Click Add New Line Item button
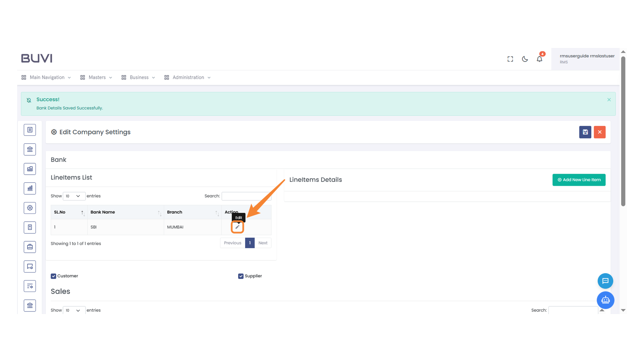Image resolution: width=644 pixels, height=362 pixels. [x=579, y=180]
